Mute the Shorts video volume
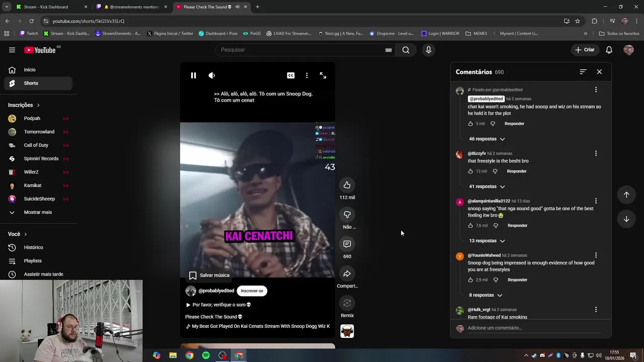644x362 pixels. 212,75
